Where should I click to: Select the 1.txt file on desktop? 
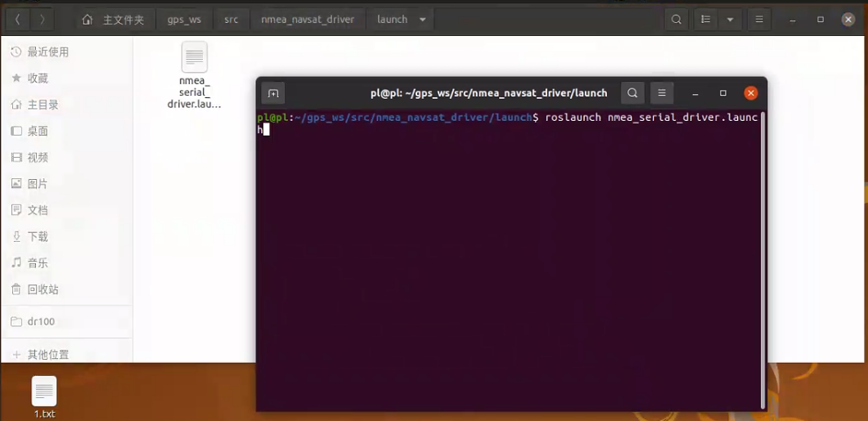[x=44, y=396]
